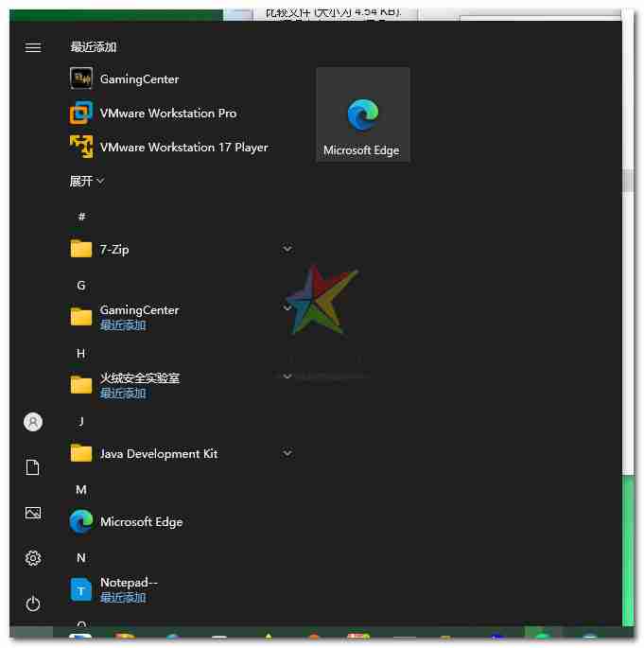Open the hamburger menu at top left
The image size is (644, 648).
33,47
